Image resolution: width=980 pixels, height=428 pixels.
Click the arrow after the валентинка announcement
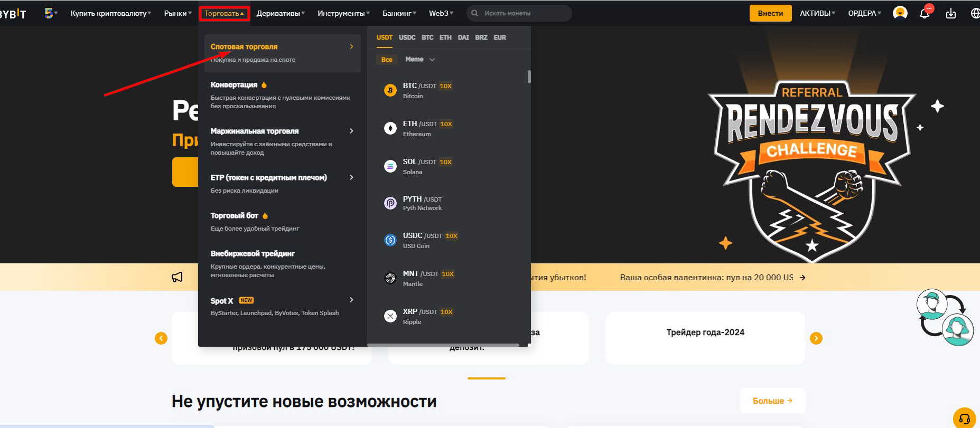pyautogui.click(x=802, y=278)
